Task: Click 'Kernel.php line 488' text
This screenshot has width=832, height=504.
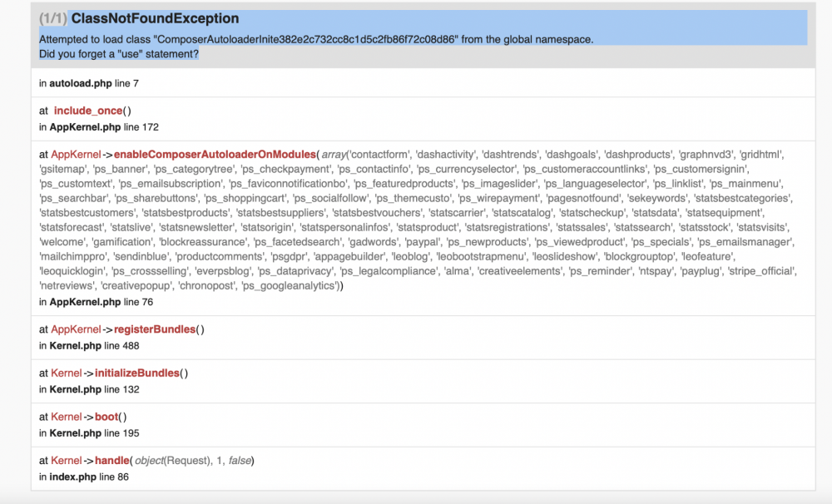Action: click(95, 346)
